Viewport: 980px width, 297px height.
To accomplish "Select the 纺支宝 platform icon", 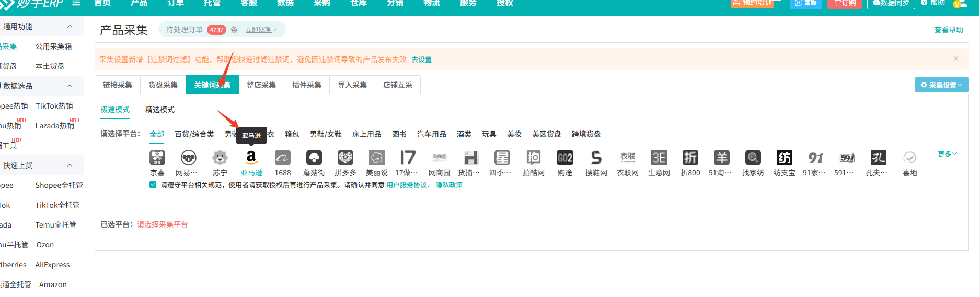I will [785, 158].
